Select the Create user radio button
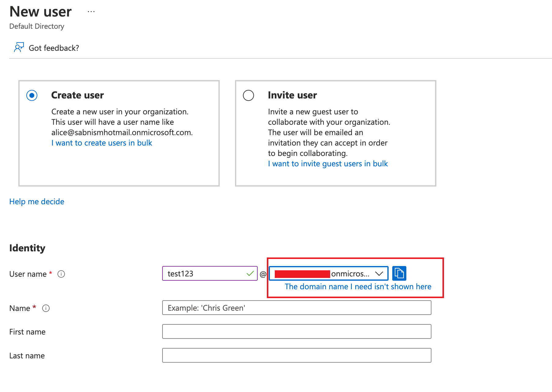The width and height of the screenshot is (552, 392). (x=32, y=95)
